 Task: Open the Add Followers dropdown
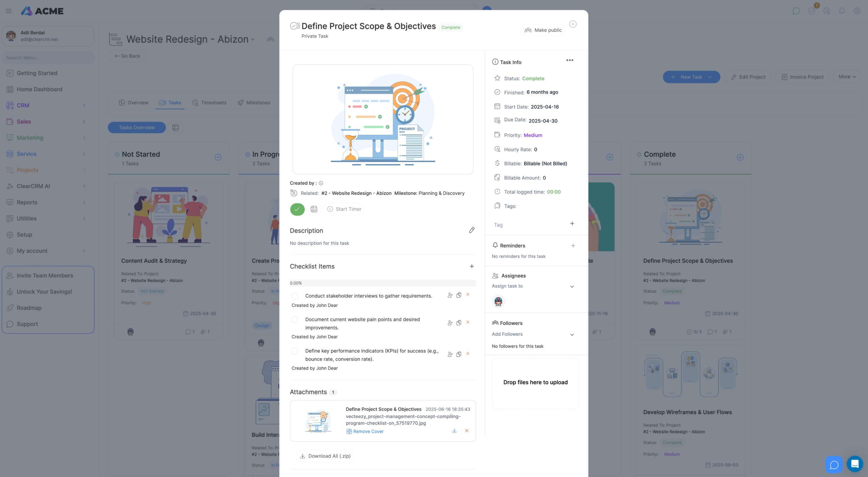[572, 335]
